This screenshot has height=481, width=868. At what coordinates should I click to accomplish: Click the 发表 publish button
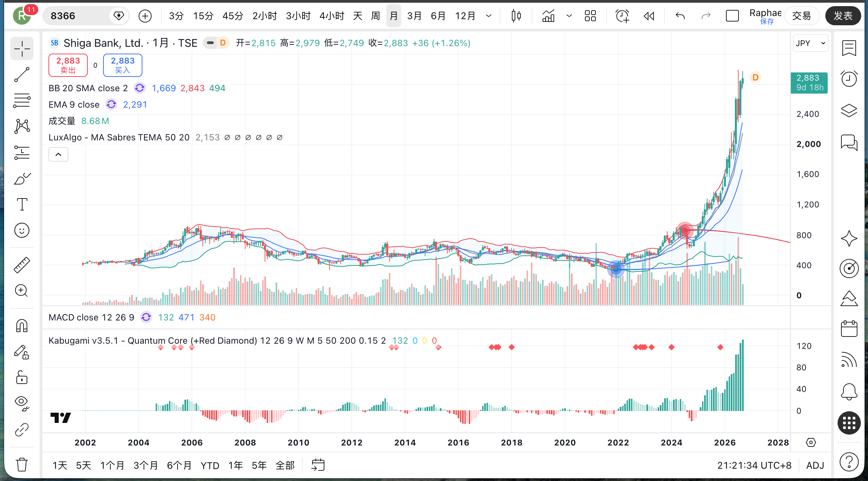point(843,16)
